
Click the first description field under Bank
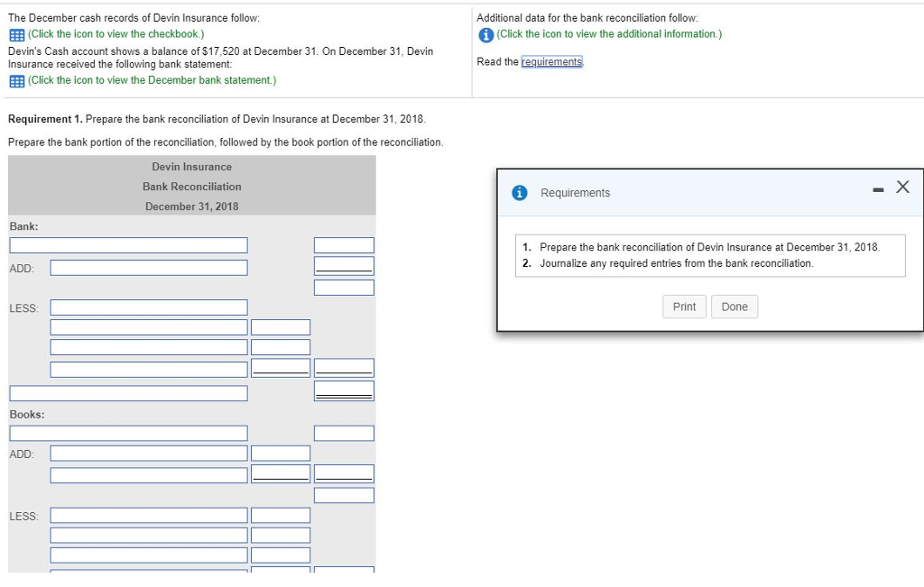[128, 244]
